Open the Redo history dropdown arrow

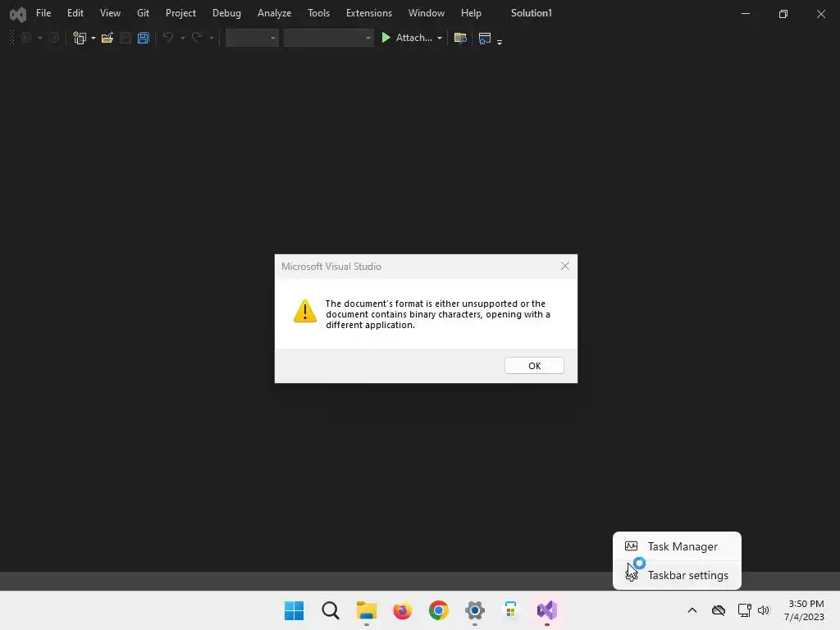(x=212, y=38)
